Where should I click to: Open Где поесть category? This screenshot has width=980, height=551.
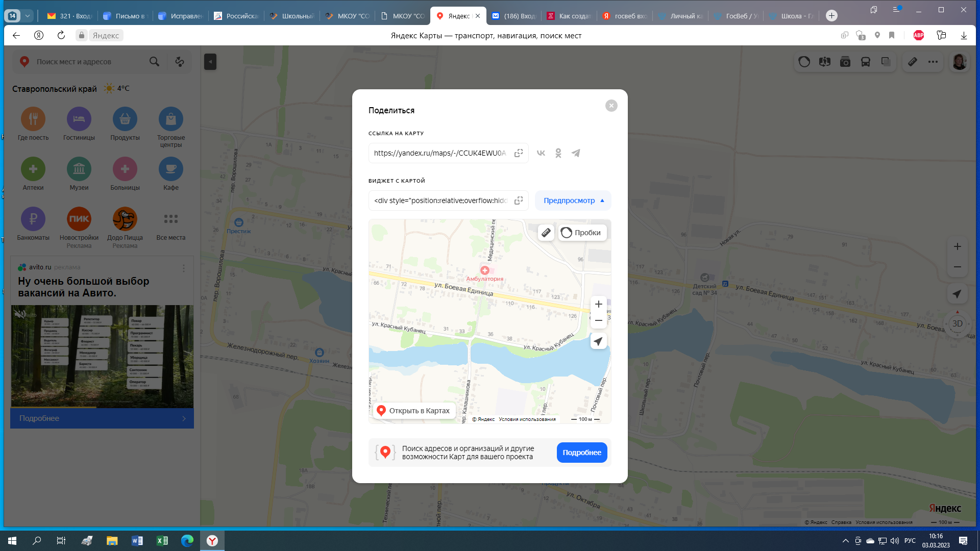33,124
